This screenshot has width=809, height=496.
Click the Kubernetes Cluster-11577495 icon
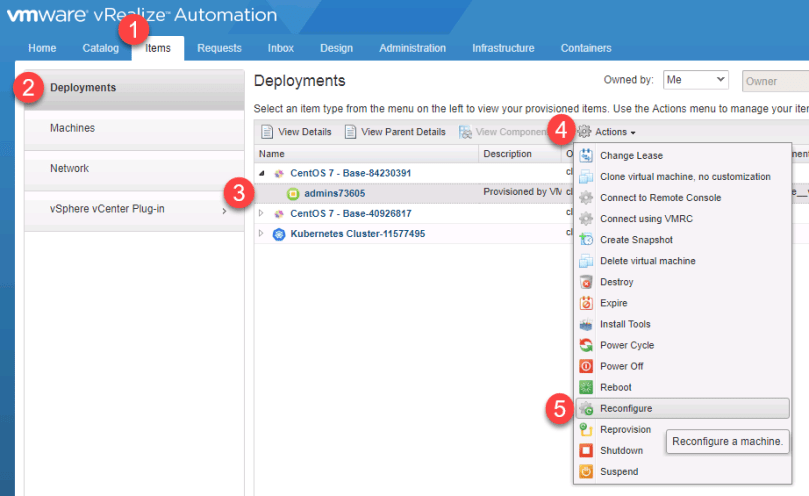point(279,234)
